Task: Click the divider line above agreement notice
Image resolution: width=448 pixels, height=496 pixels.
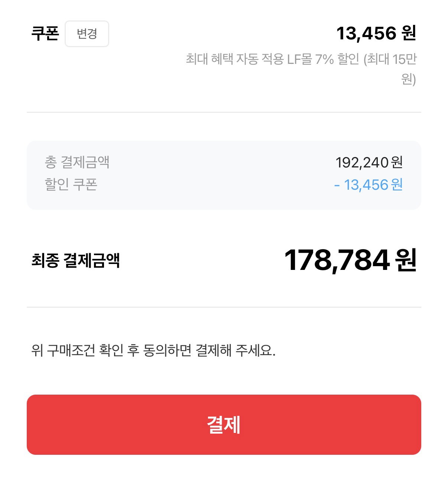Action: [224, 307]
